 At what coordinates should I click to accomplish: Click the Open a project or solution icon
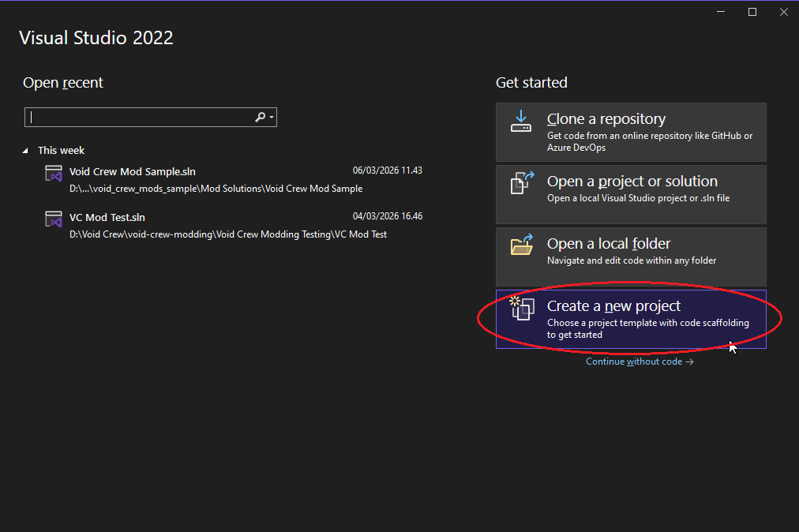click(522, 183)
